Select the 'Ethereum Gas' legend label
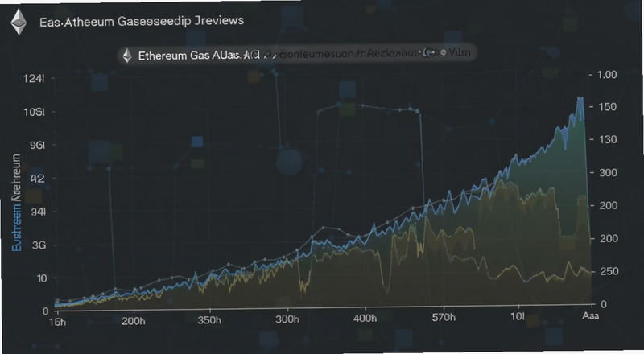 click(174, 56)
